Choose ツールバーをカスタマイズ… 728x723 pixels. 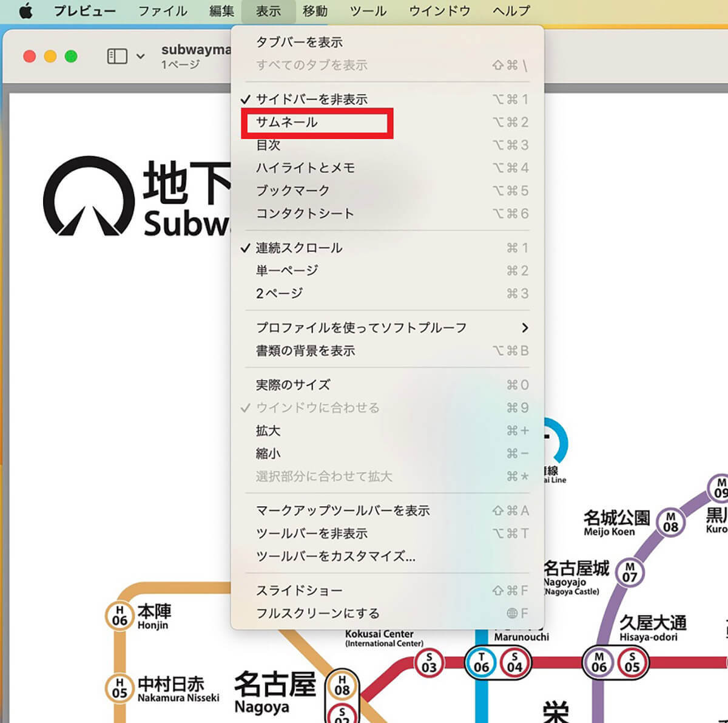pos(387,556)
